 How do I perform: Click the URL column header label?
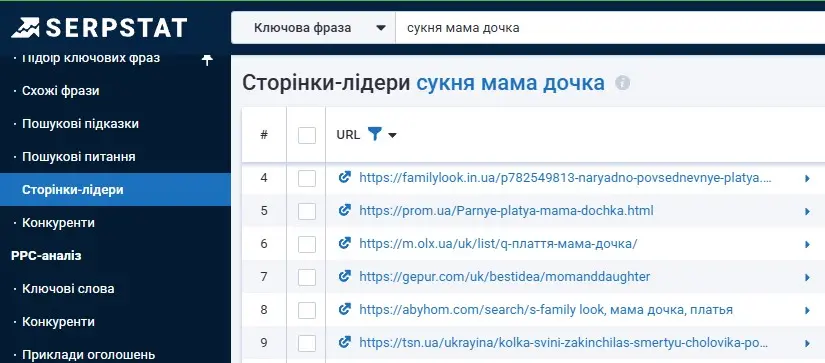[348, 135]
